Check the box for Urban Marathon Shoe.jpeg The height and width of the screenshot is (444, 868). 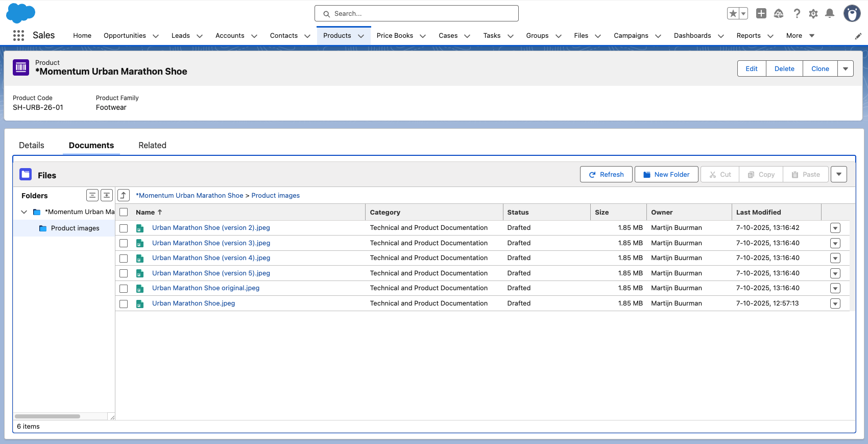click(124, 303)
